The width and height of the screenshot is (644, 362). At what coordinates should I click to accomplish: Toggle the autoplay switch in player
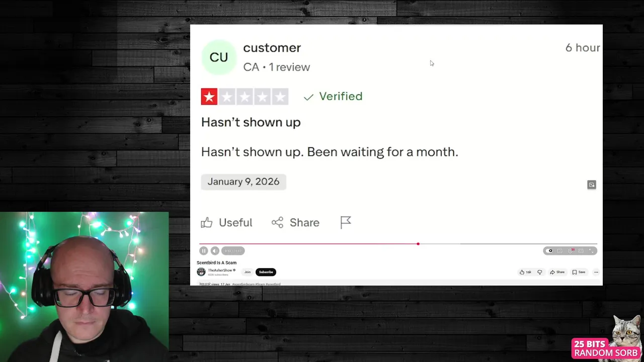click(x=549, y=251)
